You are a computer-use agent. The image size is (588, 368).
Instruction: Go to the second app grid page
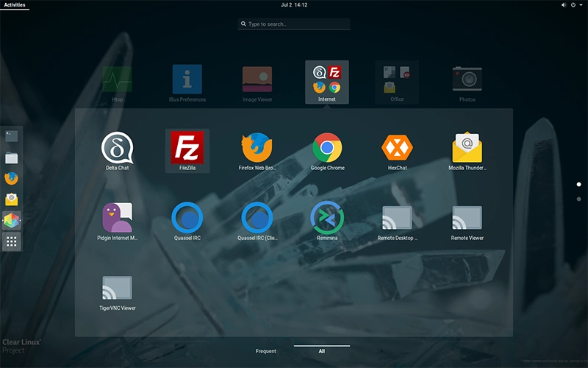click(578, 199)
